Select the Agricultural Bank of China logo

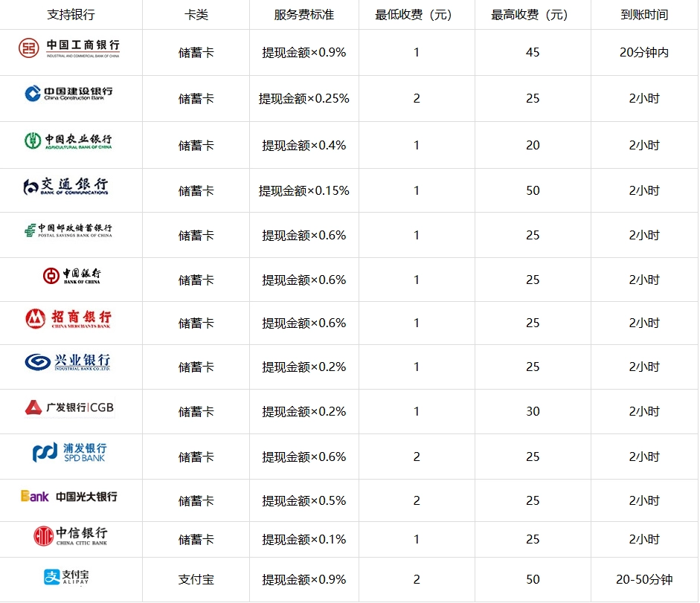click(x=68, y=141)
